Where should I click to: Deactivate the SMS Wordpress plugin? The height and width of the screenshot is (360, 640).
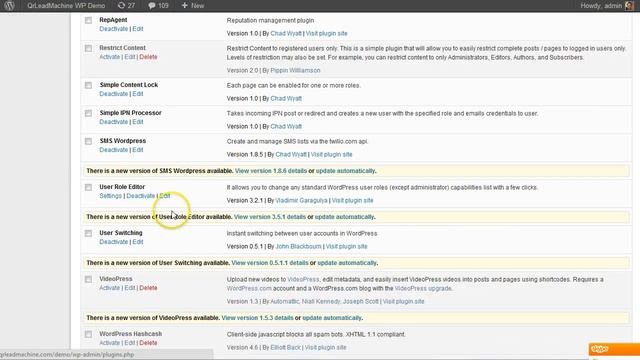tap(113, 150)
